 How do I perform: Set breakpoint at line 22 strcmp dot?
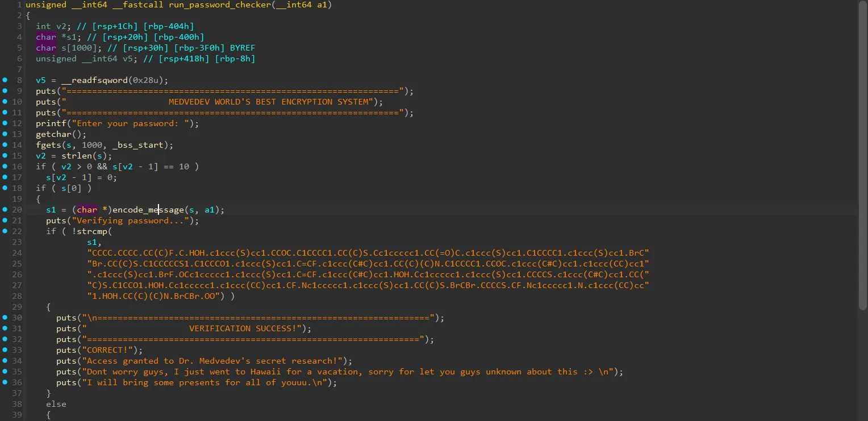5,231
